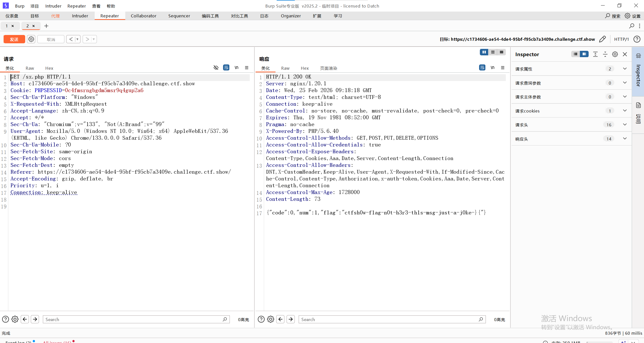The image size is (644, 343).
Task: Close Repeater tab number 1
Action: [13, 26]
